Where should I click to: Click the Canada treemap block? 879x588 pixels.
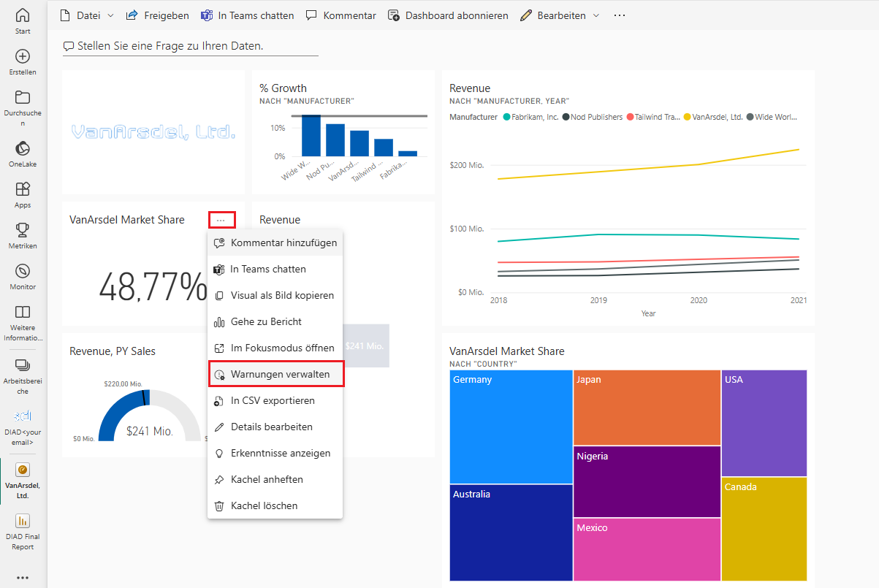point(764,529)
